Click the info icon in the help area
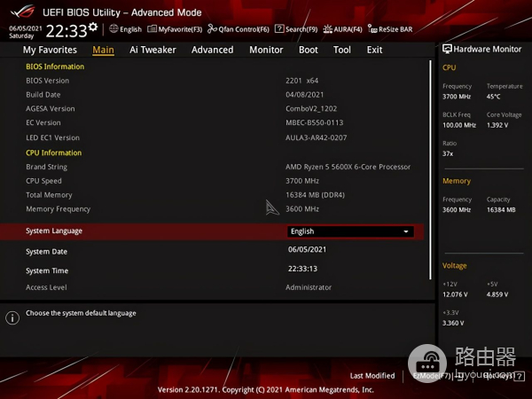Screen dimensions: 532x399 tap(12, 317)
